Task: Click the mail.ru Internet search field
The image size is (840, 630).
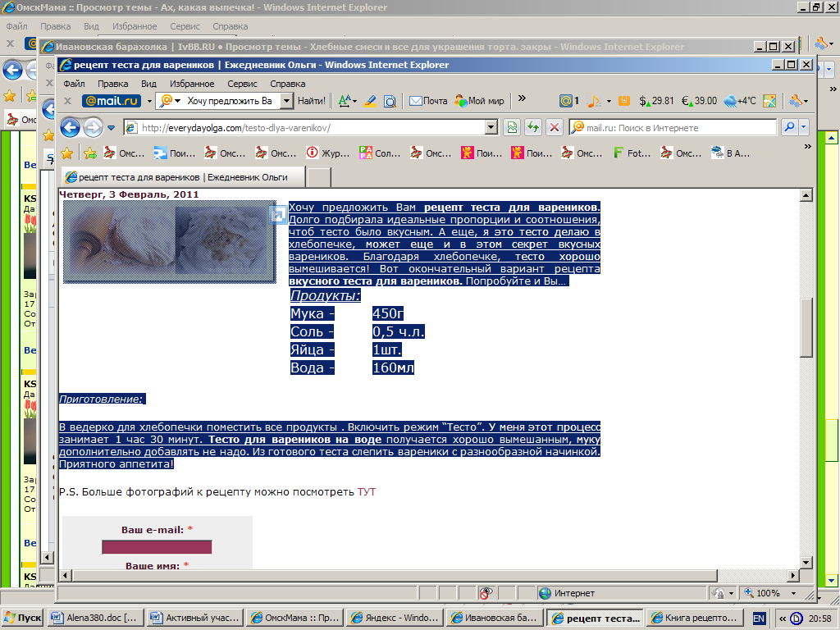Action: tap(673, 127)
